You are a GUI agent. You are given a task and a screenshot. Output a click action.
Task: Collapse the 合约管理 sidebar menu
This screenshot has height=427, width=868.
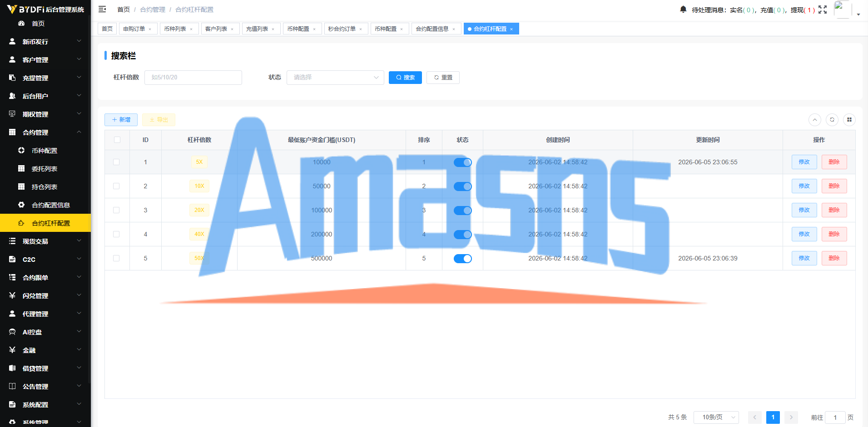click(45, 133)
